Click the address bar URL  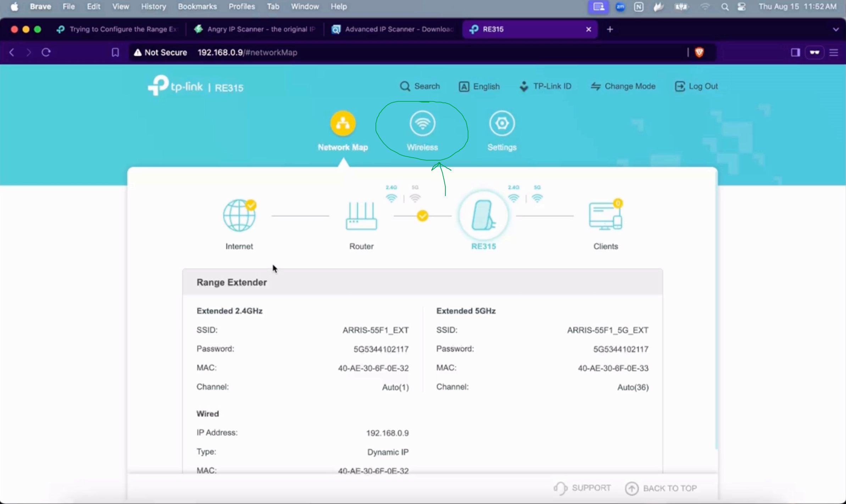point(247,52)
